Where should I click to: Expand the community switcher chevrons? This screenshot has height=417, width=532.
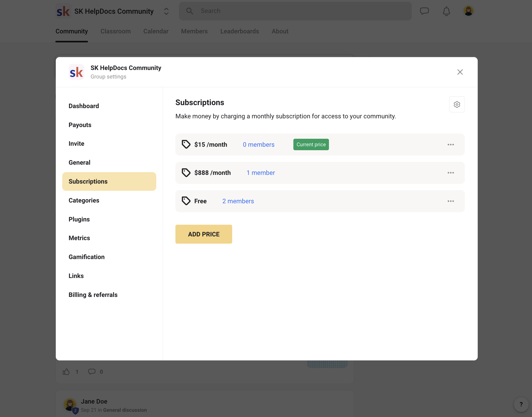pyautogui.click(x=166, y=11)
